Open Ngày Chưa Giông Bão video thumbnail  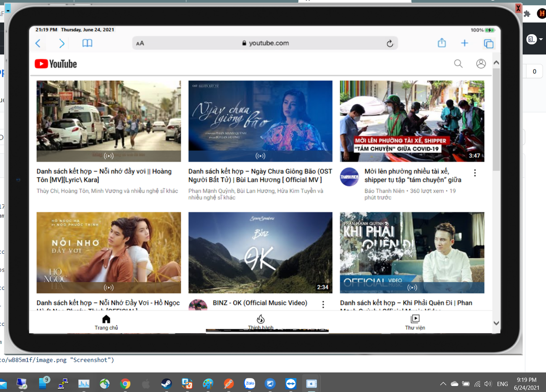pyautogui.click(x=260, y=121)
